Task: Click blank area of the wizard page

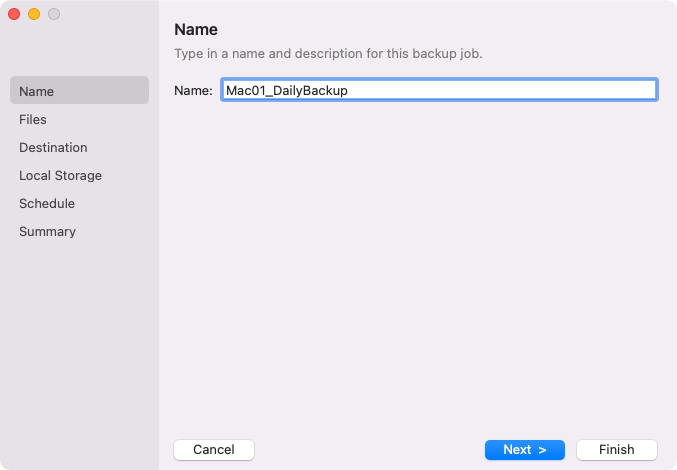Action: pos(415,270)
